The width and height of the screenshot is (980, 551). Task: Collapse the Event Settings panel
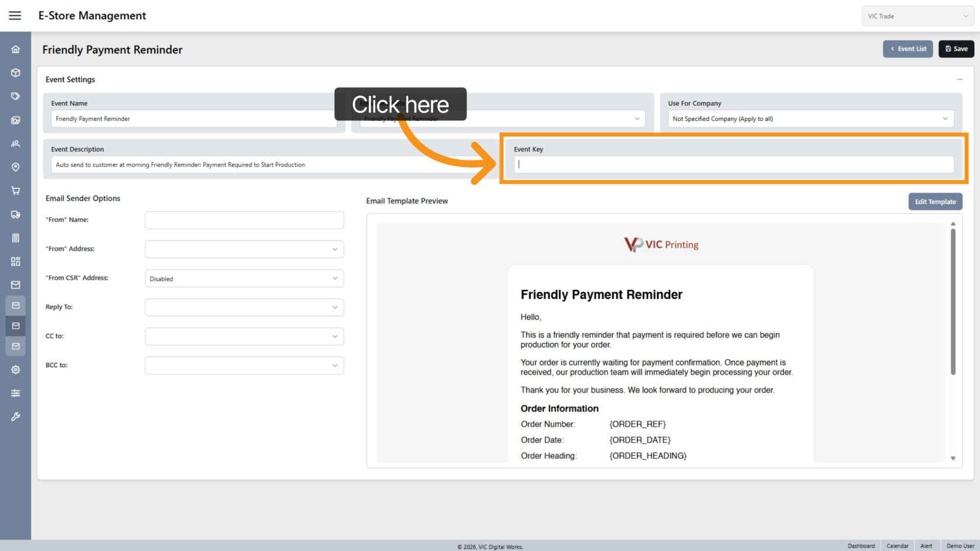tap(959, 79)
